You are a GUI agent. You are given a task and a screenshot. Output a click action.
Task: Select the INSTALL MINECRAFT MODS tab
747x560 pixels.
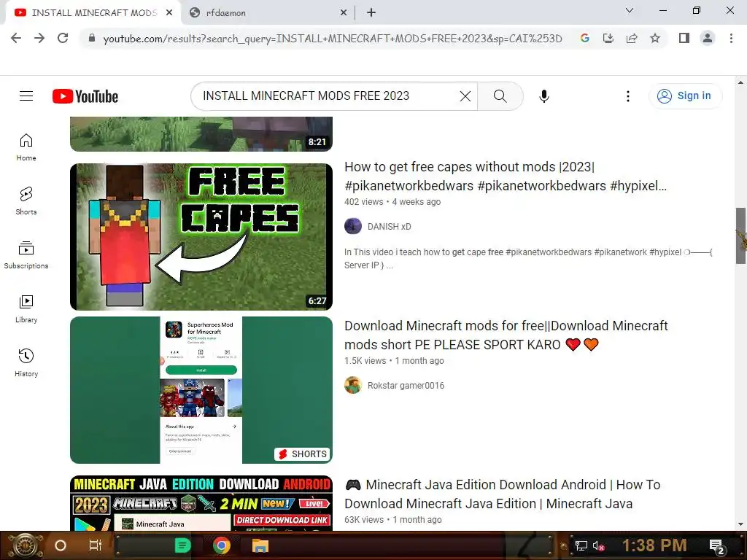[93, 13]
